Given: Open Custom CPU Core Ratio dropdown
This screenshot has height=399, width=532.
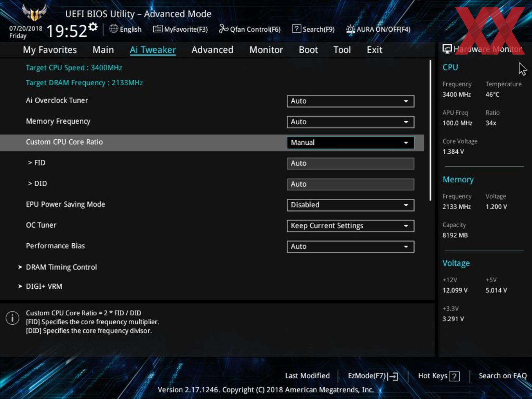Looking at the screenshot, I should (x=350, y=142).
